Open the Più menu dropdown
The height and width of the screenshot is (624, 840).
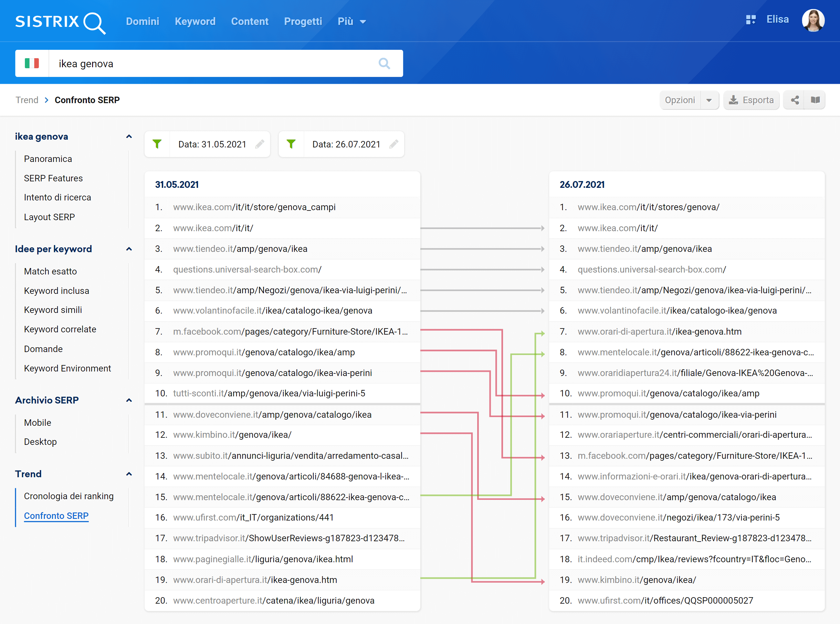[352, 22]
